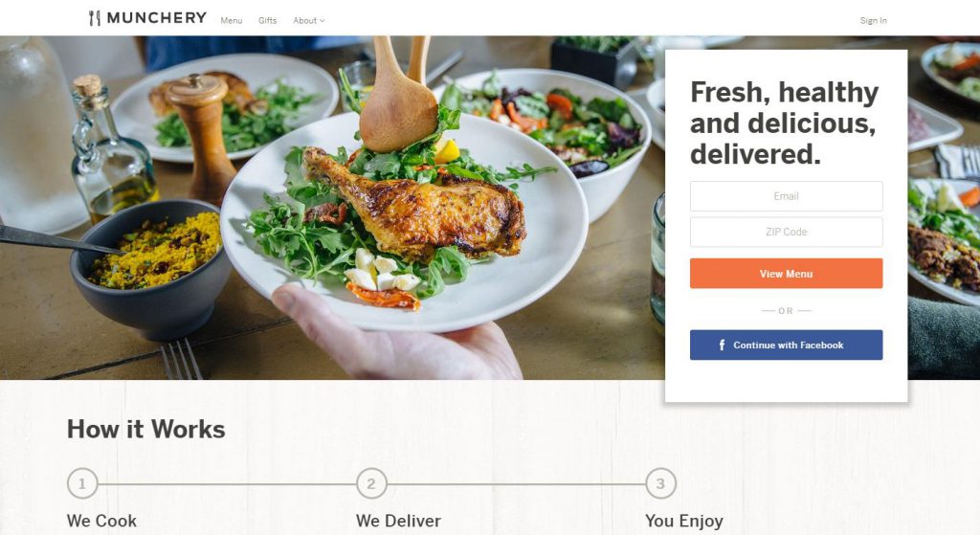Click the You Enjoy step label
Screen dimensions: 980x535
coord(684,522)
